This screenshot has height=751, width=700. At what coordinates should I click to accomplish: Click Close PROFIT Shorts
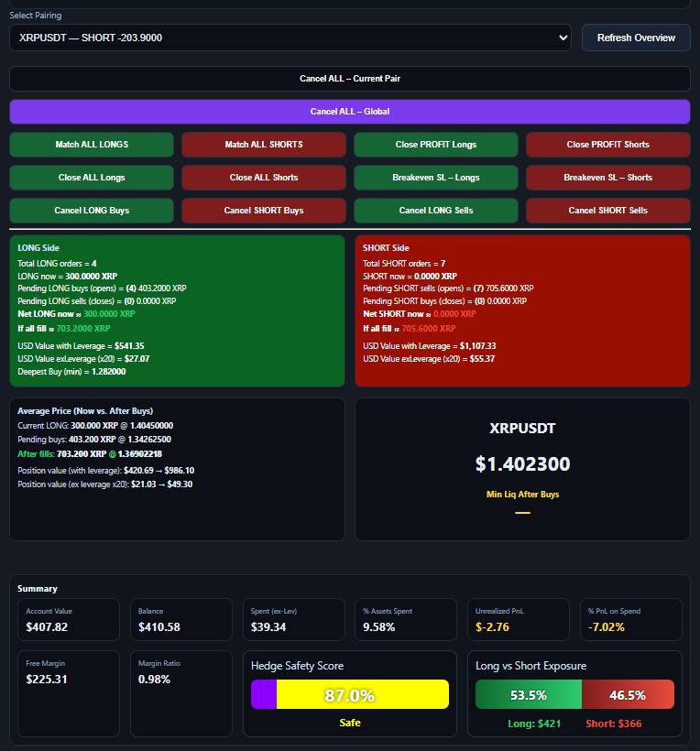coord(608,145)
